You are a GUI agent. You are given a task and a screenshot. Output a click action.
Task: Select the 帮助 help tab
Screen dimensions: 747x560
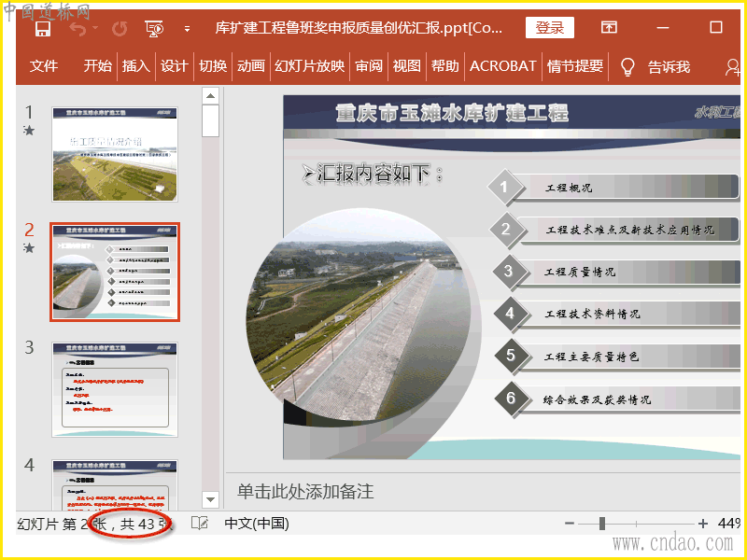pos(445,66)
